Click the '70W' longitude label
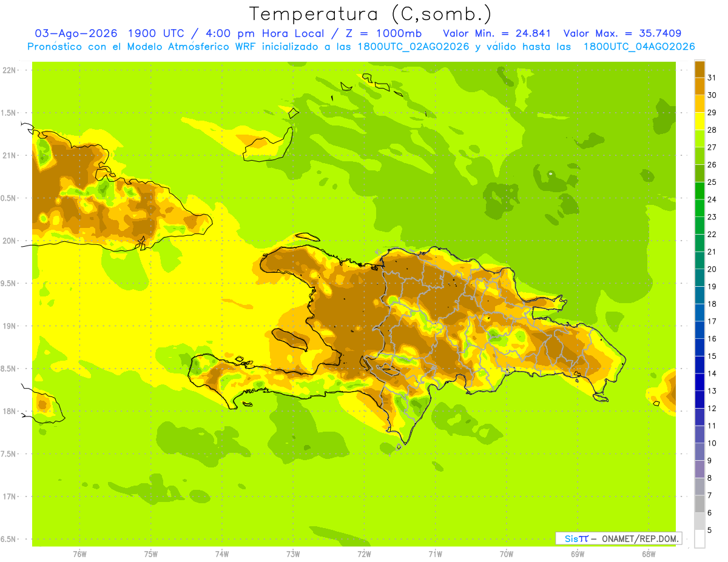The width and height of the screenshot is (728, 562). coord(507,554)
